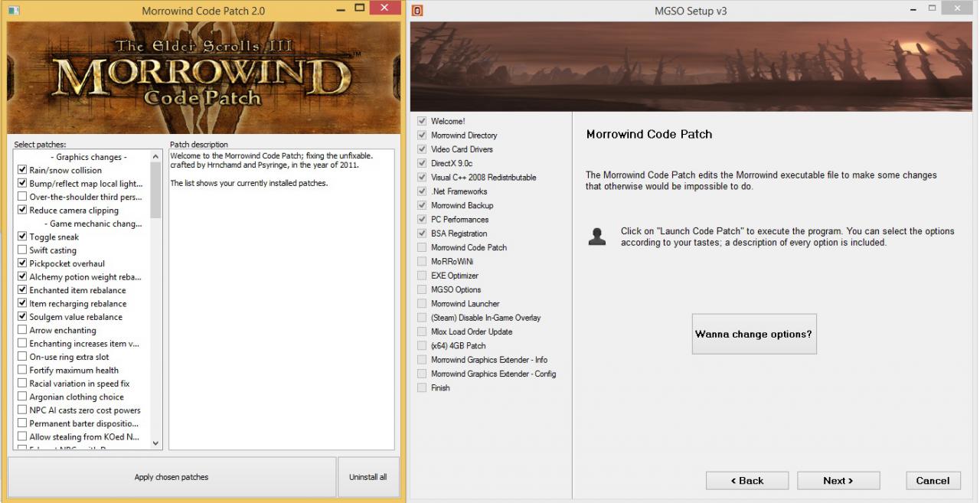Click the Morrowind Code Patch step checkbox

tap(422, 247)
